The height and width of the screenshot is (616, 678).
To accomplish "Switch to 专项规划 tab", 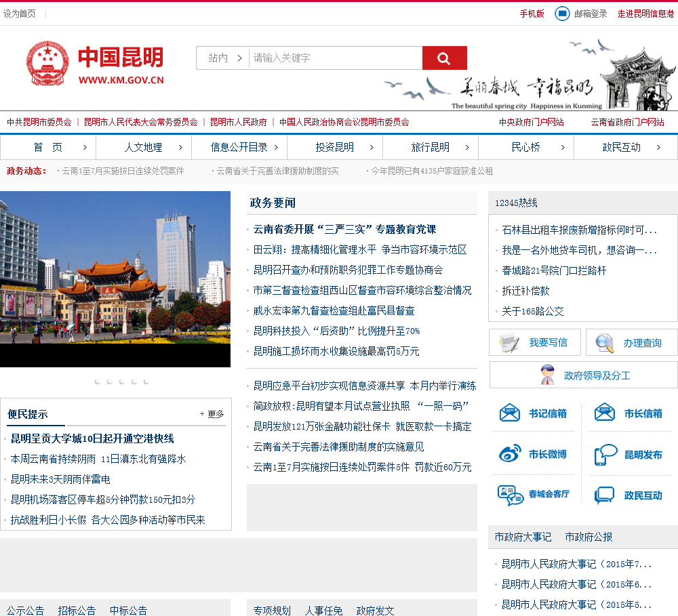I will point(272,611).
